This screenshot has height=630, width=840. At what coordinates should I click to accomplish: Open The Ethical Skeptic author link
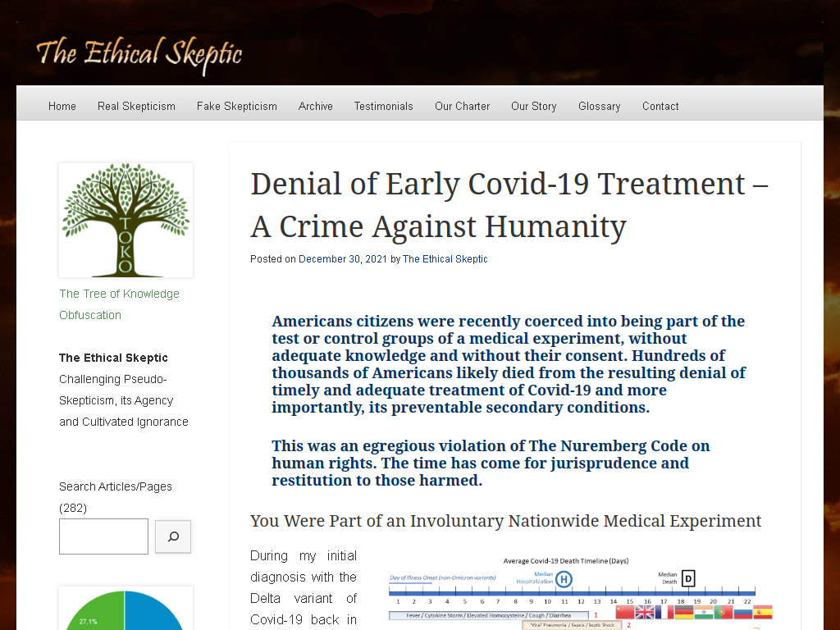click(x=445, y=258)
